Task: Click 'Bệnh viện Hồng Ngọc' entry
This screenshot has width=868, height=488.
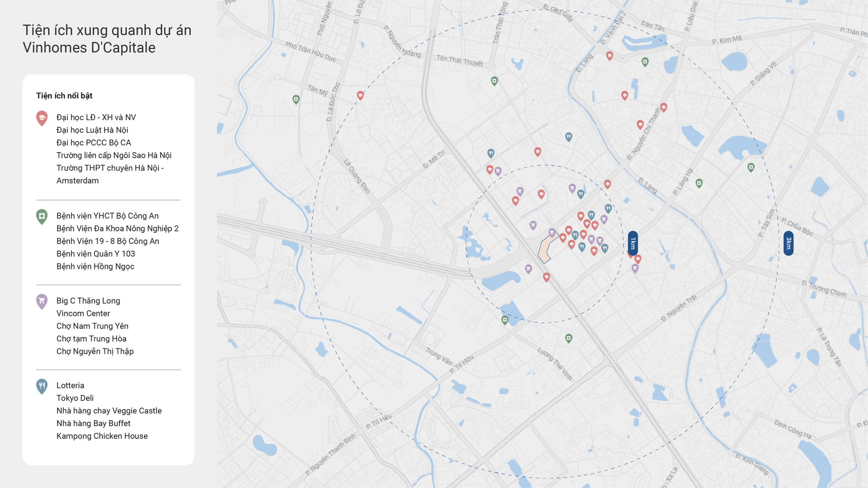Action: pyautogui.click(x=95, y=267)
